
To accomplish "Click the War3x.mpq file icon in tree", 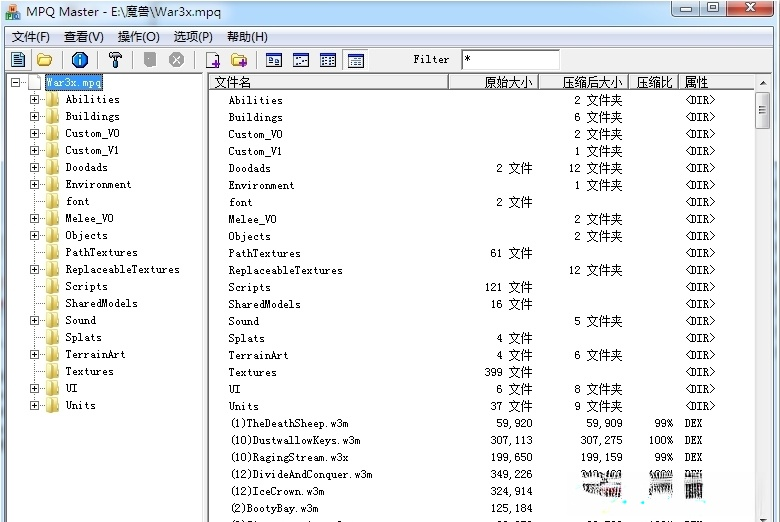I will click(x=35, y=83).
